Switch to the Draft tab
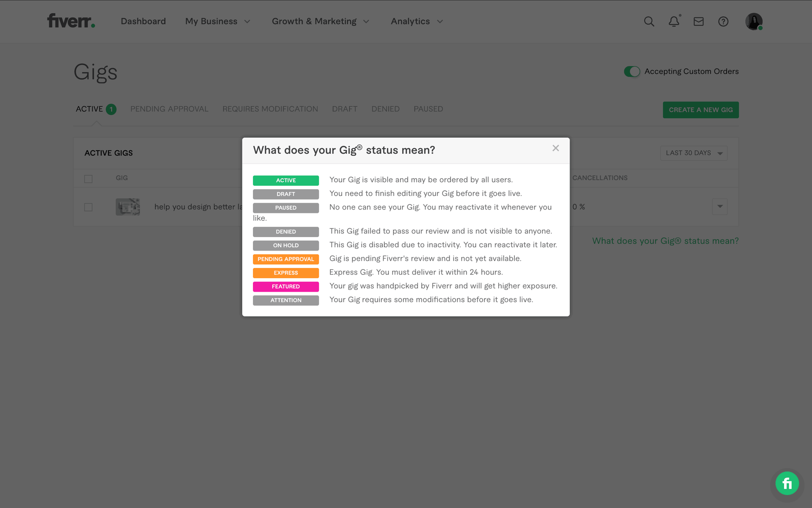The height and width of the screenshot is (508, 812). tap(345, 109)
